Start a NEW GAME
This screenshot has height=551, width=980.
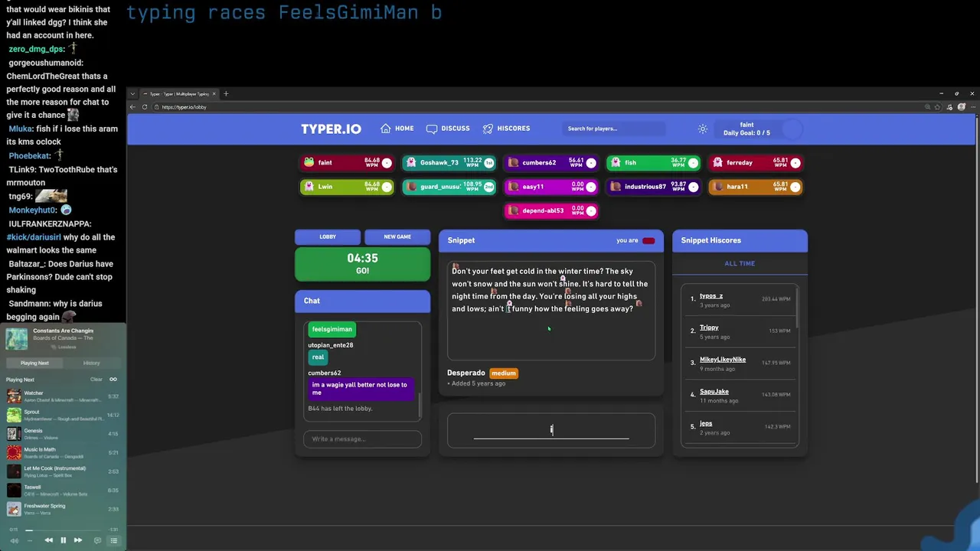click(397, 236)
